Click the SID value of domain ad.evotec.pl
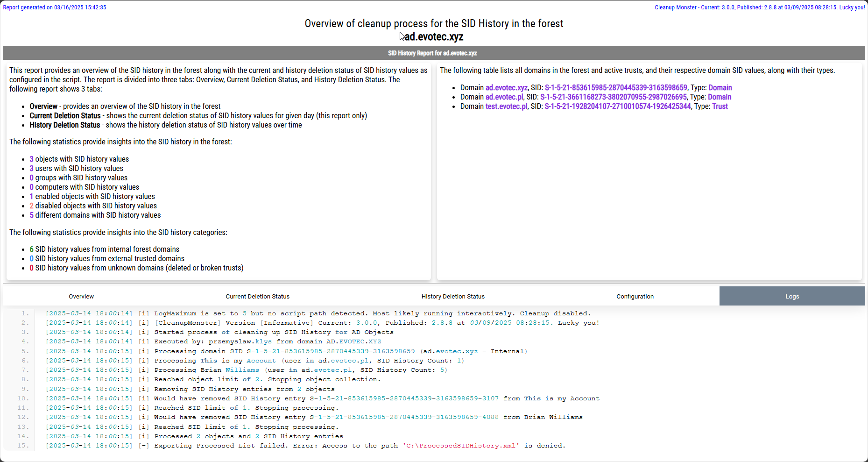Screen dimensions: 868x462 click(x=613, y=97)
